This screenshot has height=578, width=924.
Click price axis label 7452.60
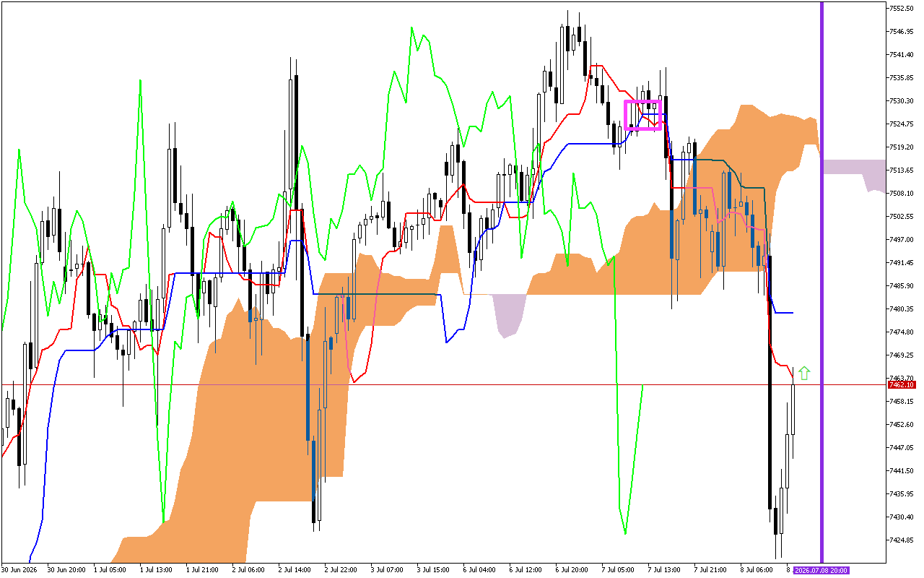(901, 425)
